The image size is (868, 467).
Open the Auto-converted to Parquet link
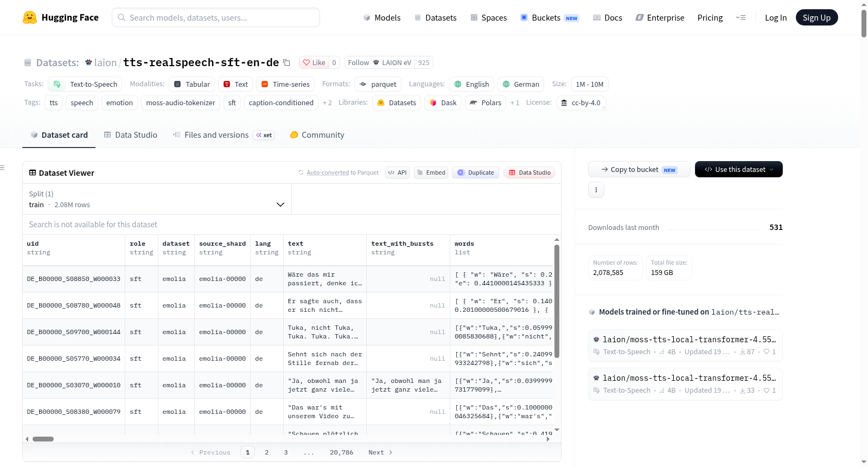328,172
